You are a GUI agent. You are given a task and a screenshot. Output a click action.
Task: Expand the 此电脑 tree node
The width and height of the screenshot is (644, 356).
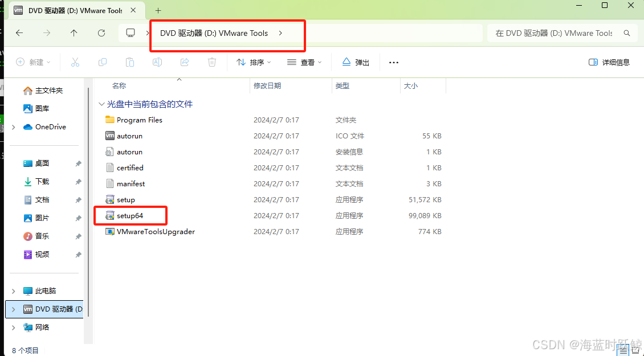click(14, 290)
